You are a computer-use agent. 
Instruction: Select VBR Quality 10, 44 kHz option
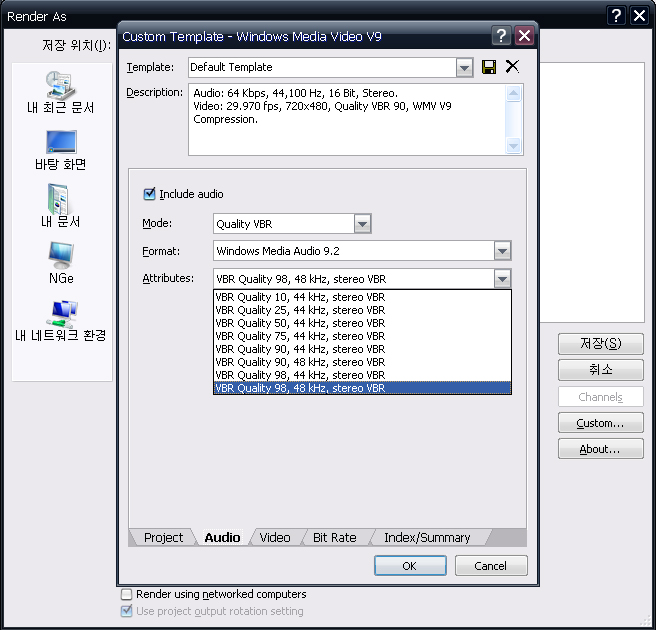(362, 297)
